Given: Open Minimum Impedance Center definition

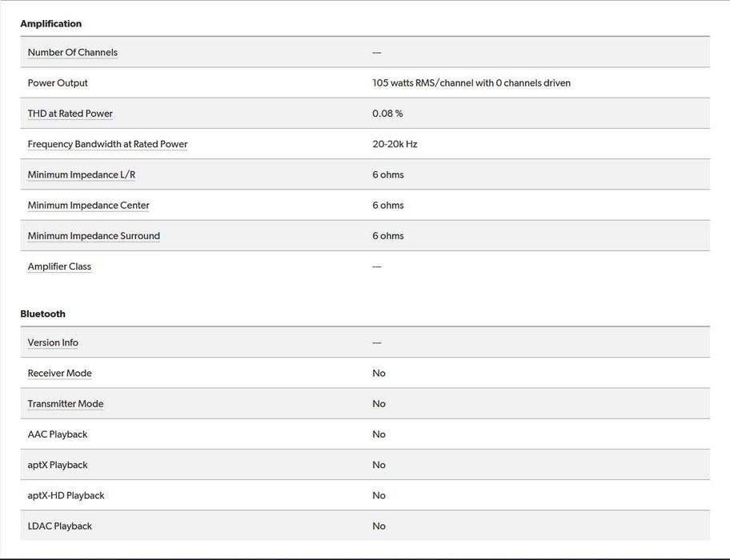Looking at the screenshot, I should pyautogui.click(x=88, y=206).
